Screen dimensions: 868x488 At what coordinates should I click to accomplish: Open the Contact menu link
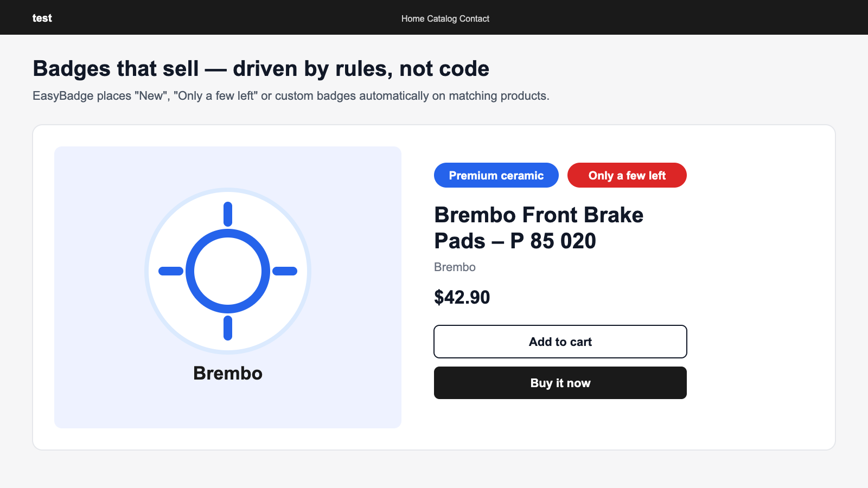pos(474,18)
